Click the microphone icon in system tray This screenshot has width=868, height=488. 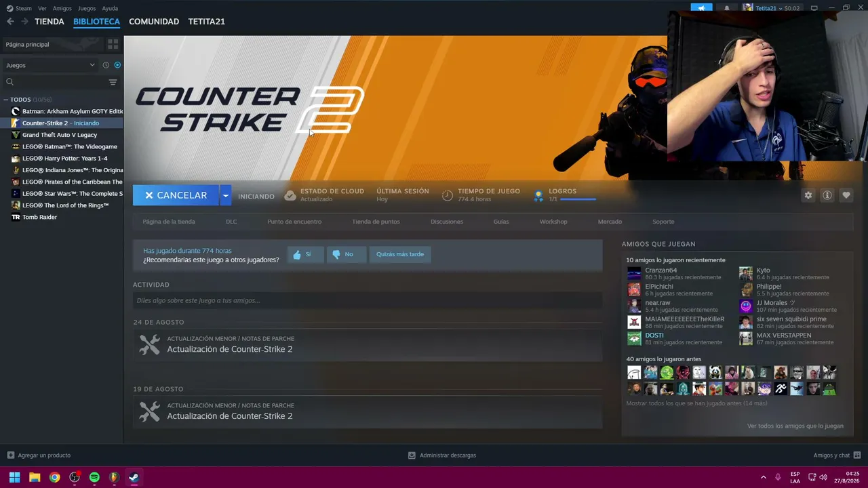778,477
